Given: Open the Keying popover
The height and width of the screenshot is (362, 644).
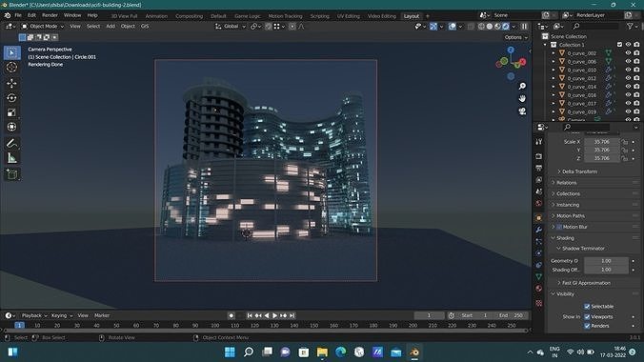Looking at the screenshot, I should 62,315.
